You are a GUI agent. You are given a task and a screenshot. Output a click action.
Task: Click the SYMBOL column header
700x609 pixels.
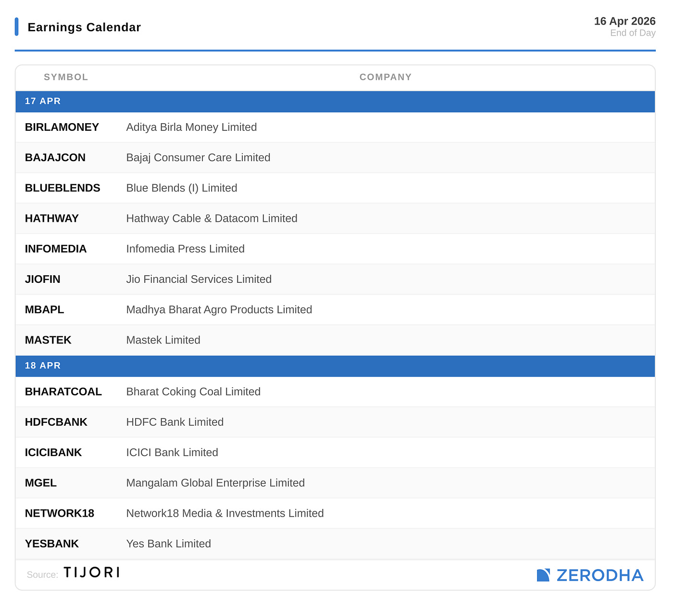[x=66, y=77]
